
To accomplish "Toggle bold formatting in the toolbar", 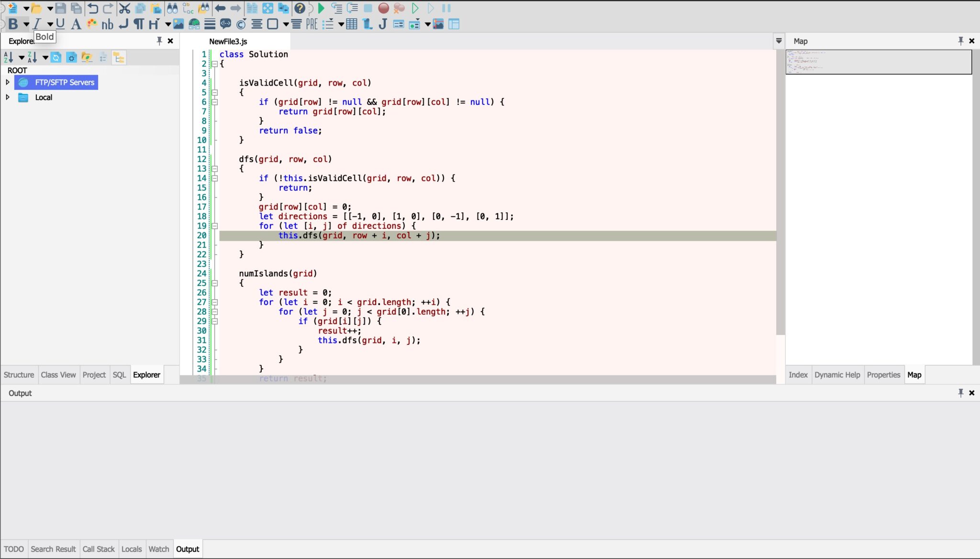I will point(14,23).
